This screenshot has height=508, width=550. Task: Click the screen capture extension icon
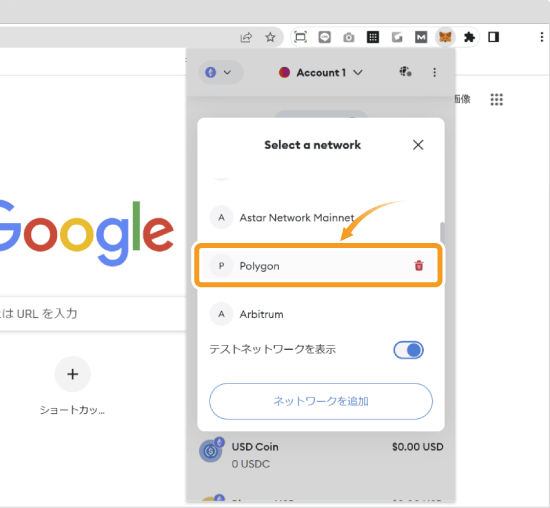click(x=301, y=37)
